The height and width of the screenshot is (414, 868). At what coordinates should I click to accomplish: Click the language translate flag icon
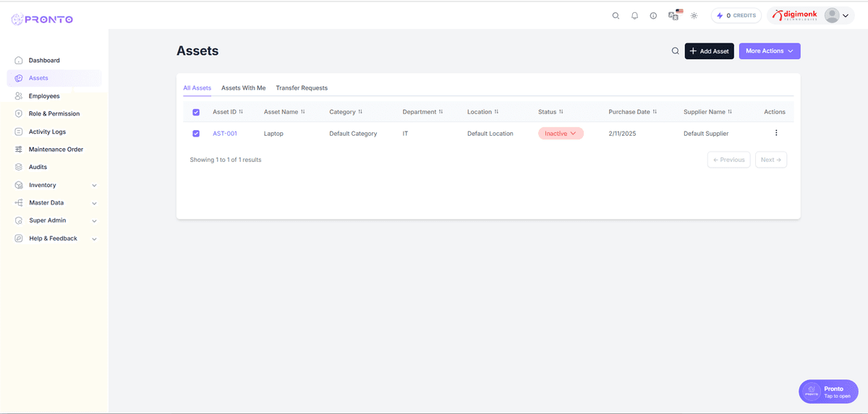tap(674, 15)
